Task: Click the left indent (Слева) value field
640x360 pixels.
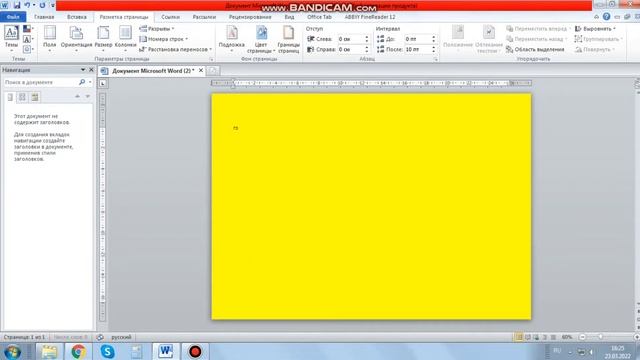Action: click(351, 39)
